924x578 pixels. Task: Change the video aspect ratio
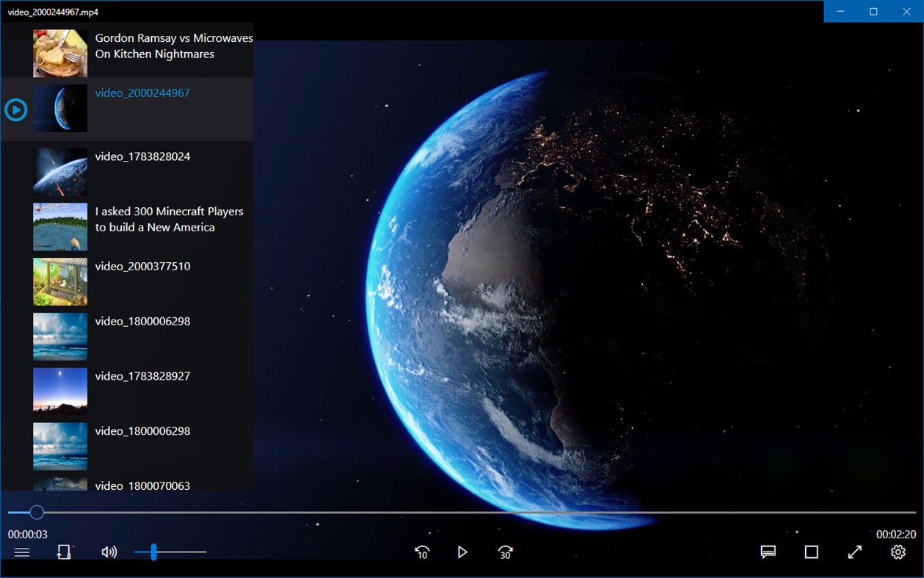(x=811, y=552)
